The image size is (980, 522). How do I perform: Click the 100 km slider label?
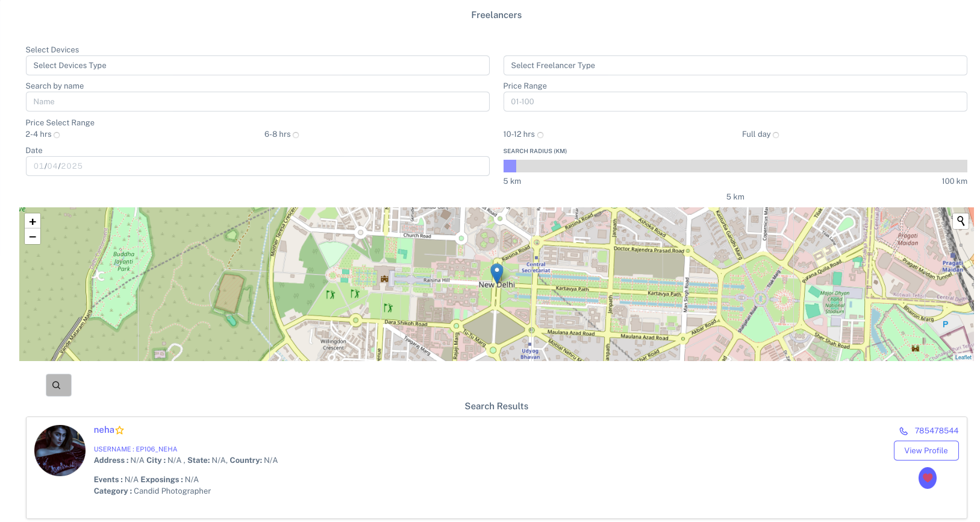[955, 181]
